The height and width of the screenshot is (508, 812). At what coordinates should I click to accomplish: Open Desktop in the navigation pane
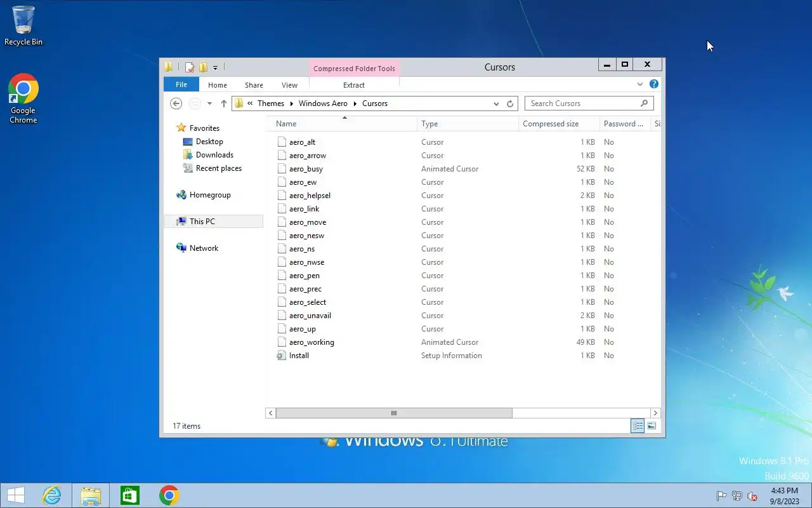pyautogui.click(x=209, y=142)
